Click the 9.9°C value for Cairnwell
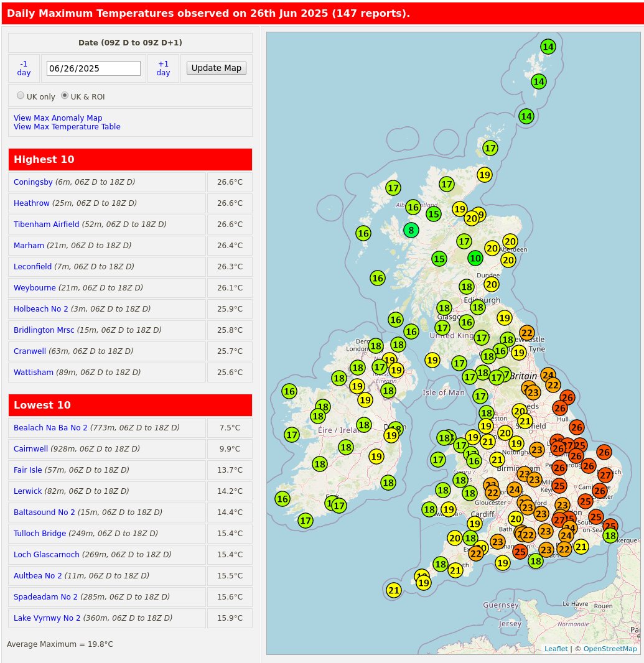The image size is (644, 663). click(230, 448)
